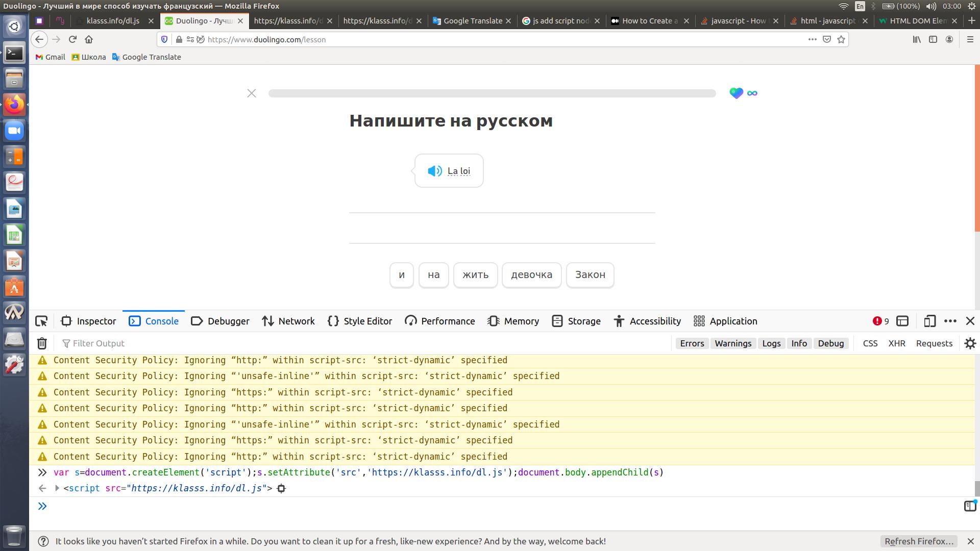Switch to the Network devtools tab
This screenshot has width=980, height=551.
pos(288,321)
